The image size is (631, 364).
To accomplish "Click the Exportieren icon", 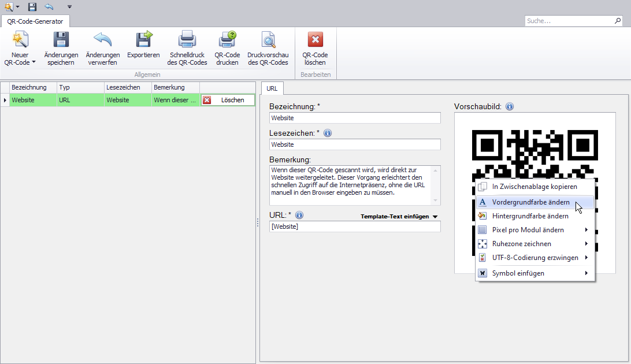I will 144,40.
